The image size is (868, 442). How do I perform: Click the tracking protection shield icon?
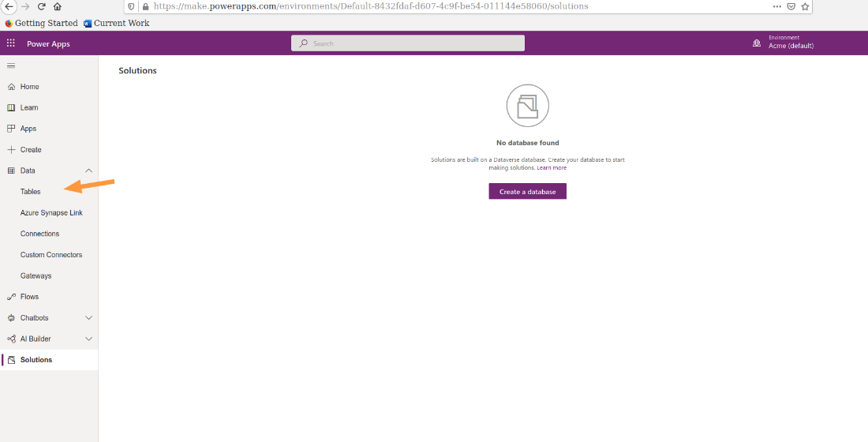click(131, 6)
